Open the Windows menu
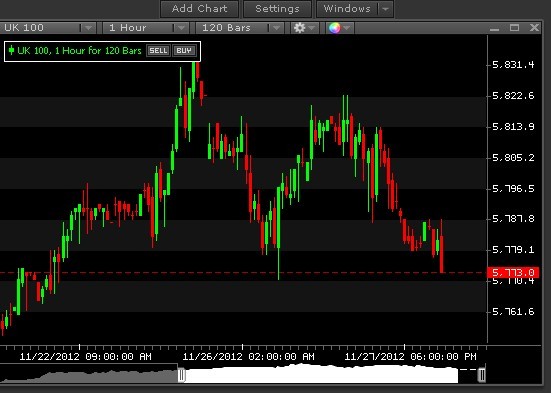 (x=347, y=9)
